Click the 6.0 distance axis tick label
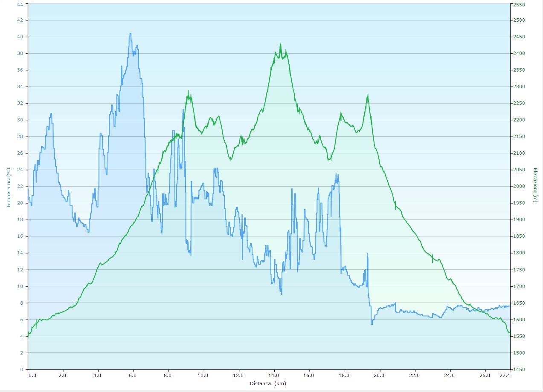The image size is (543, 392). click(x=133, y=375)
